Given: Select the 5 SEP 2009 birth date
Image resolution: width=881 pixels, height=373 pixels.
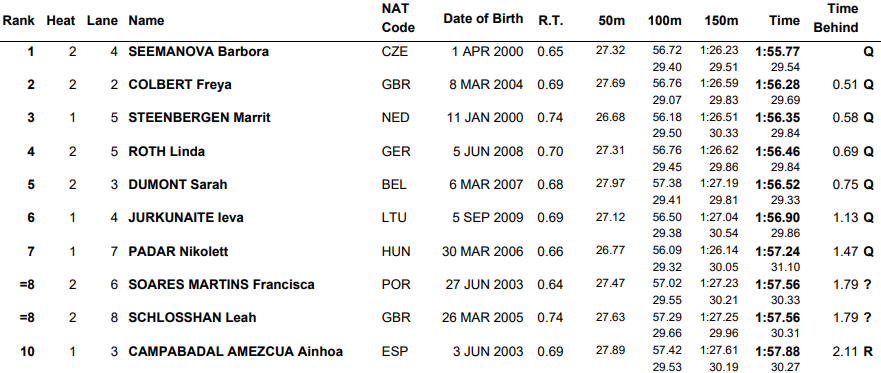Looking at the screenshot, I should (488, 218).
